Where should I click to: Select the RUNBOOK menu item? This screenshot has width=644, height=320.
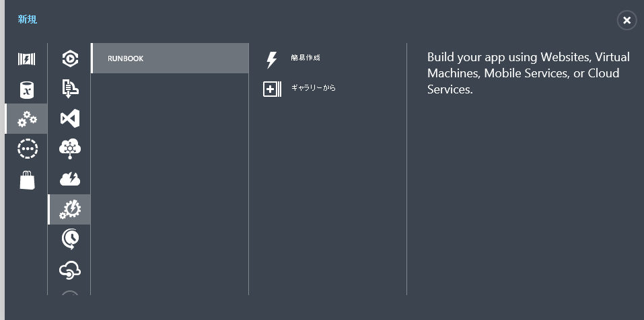tap(170, 58)
